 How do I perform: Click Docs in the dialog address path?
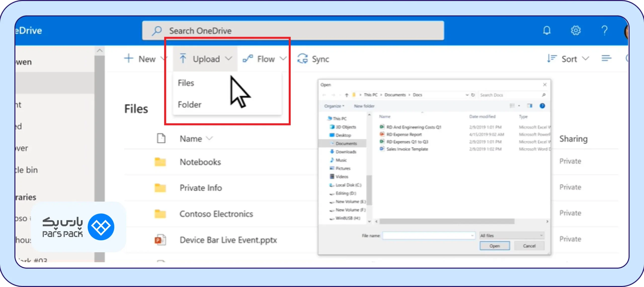pos(417,95)
